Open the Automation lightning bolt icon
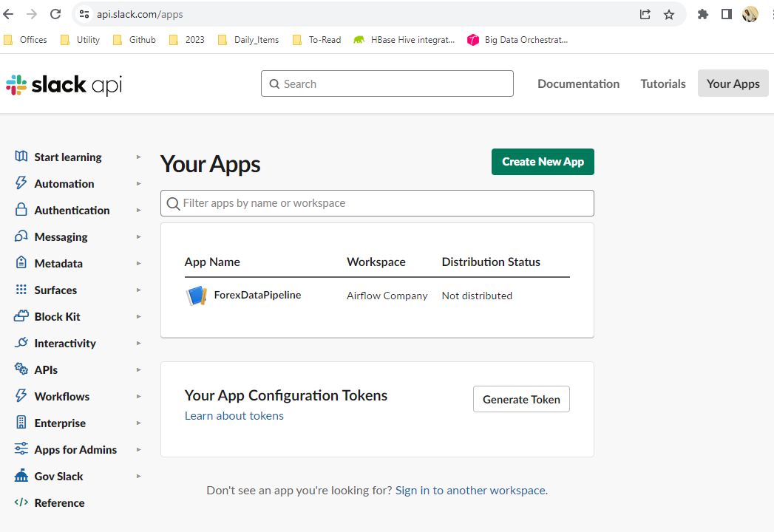Screen dimensions: 774x532 click(20, 183)
